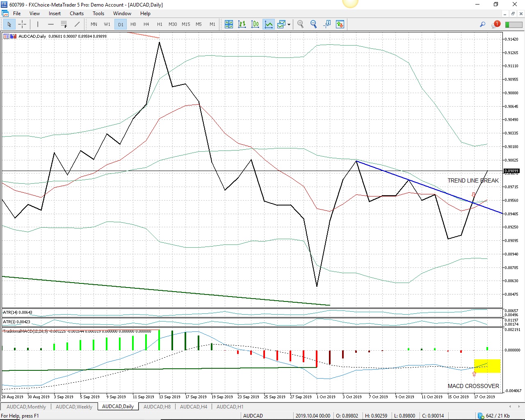Image resolution: width=525 pixels, height=420 pixels.
Task: Select the yellow highlight rectangle in MACD pane
Action: 487,366
